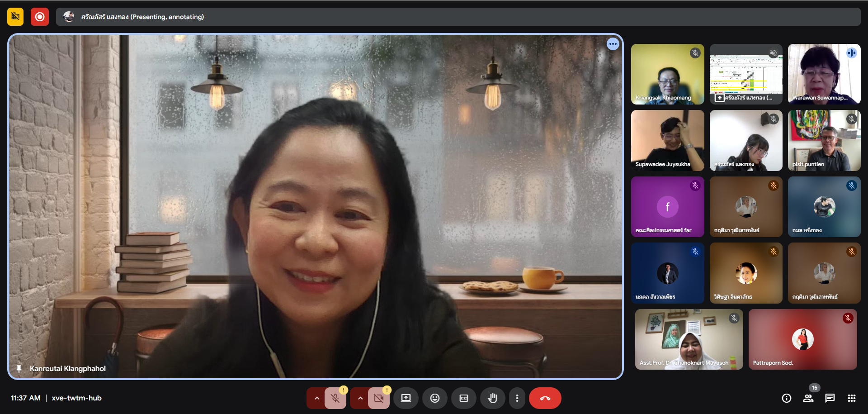Leave the call with red hang-up button

tap(545, 398)
